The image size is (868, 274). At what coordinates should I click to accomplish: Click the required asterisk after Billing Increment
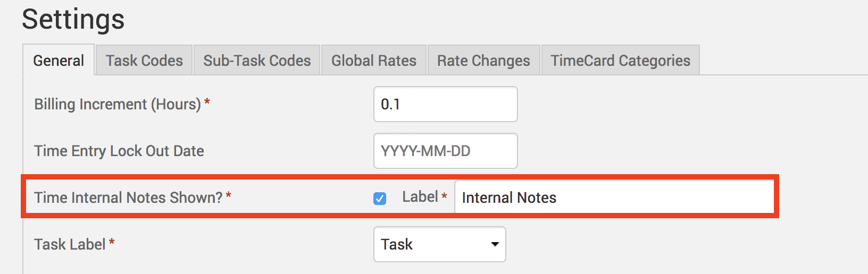coord(207,102)
